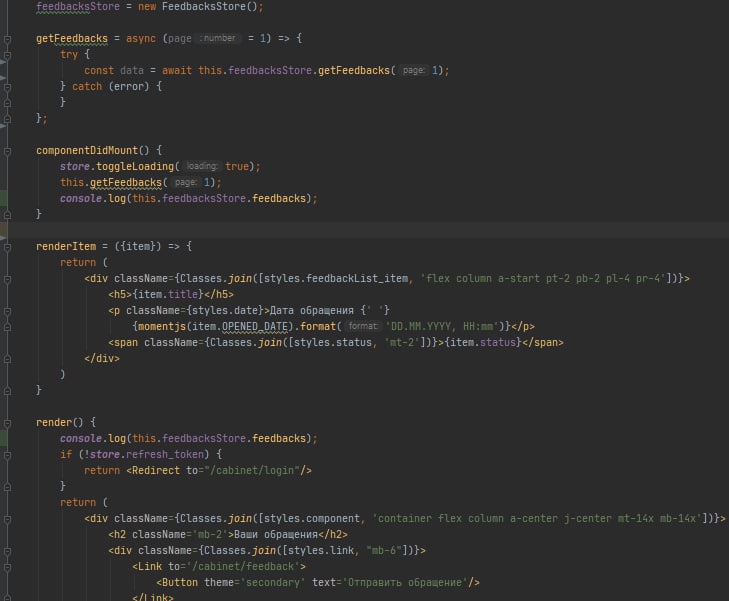Screen dimensions: 729x601
Task: Click 'toggleLoading' method call
Action: coord(135,166)
